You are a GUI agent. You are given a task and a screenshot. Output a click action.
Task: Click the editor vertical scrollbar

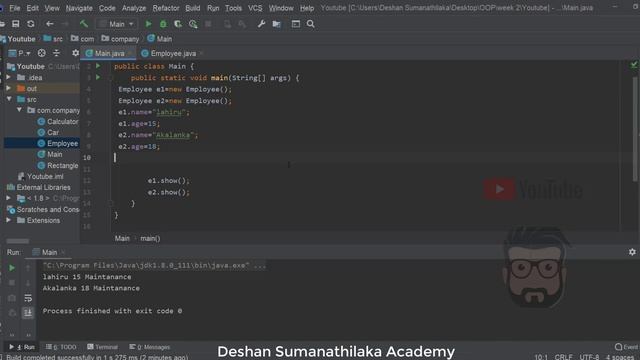[636, 129]
